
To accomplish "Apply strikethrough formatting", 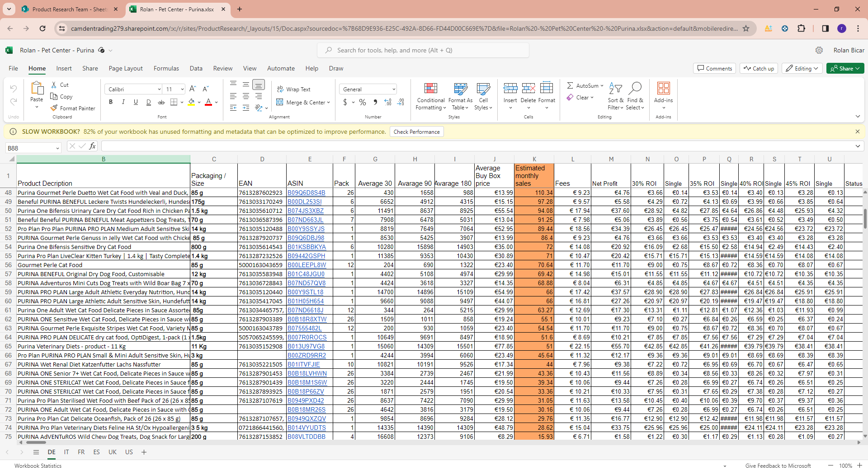I will click(x=161, y=102).
